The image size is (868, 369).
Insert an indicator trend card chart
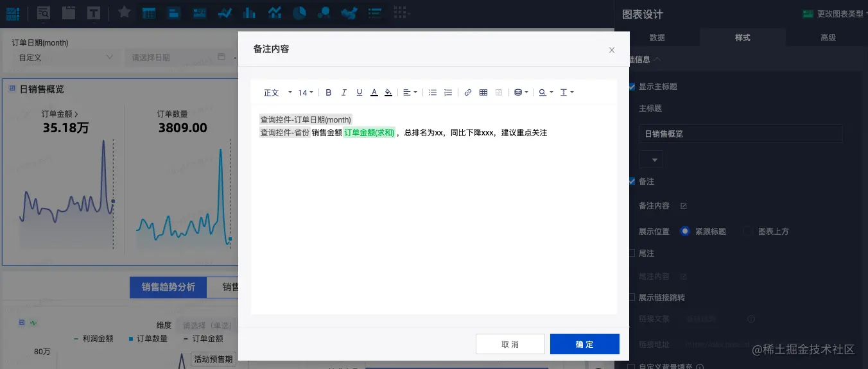coord(200,12)
